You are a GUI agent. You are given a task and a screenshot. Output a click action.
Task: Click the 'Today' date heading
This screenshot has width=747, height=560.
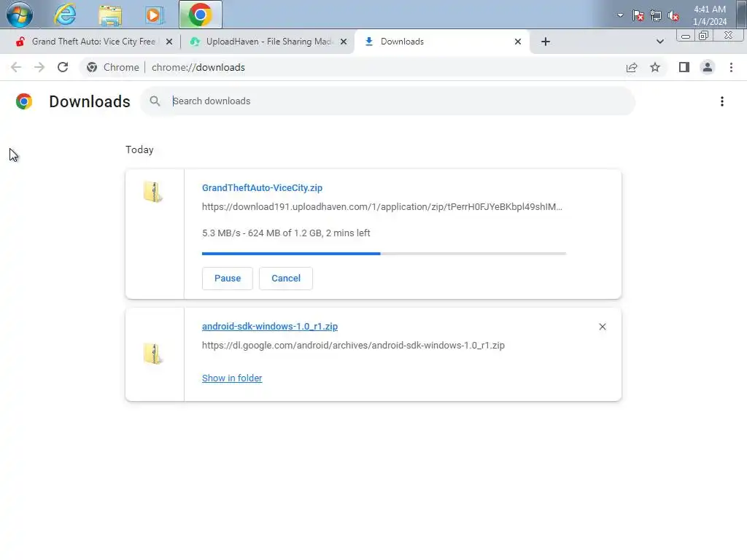pyautogui.click(x=139, y=149)
